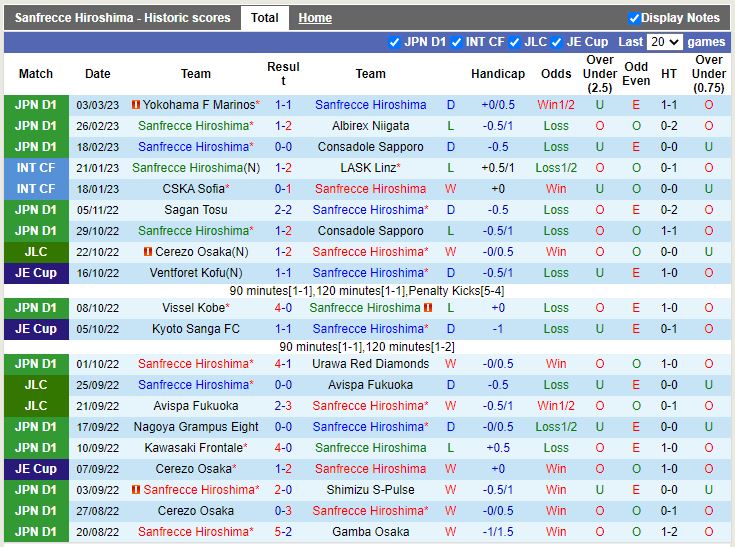Click the 5-2 score against Gamba Osaka

tap(283, 532)
